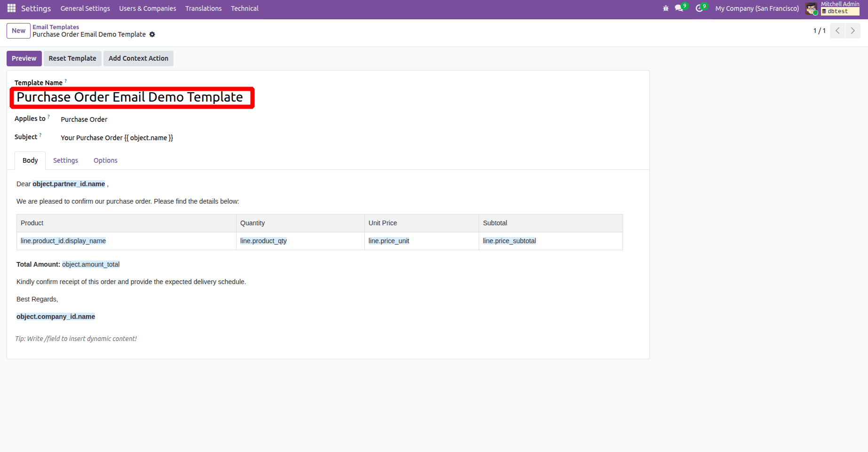
Task: Open the Mitchell Admin user menu
Action: click(x=840, y=4)
